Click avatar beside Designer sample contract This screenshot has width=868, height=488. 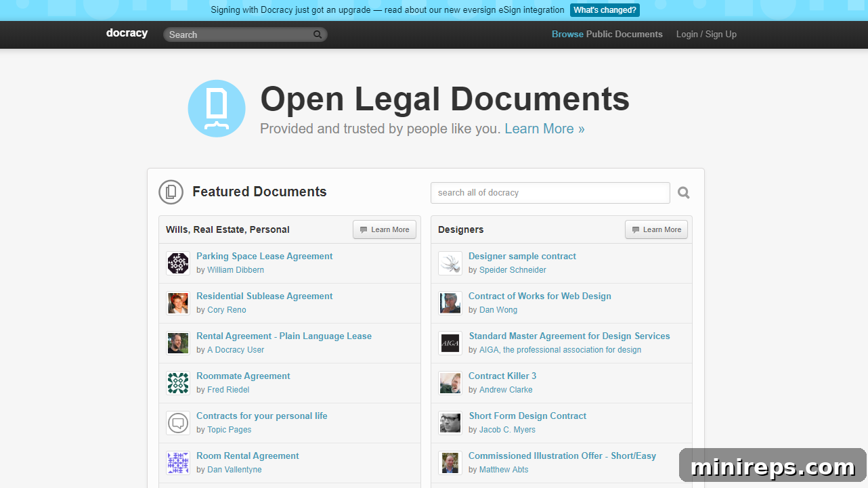(x=450, y=263)
